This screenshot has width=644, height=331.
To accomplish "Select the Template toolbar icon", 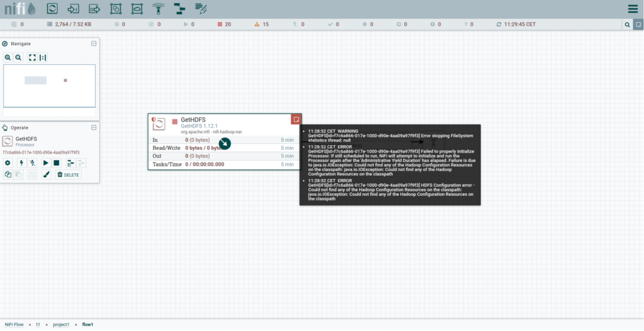I will tap(179, 8).
